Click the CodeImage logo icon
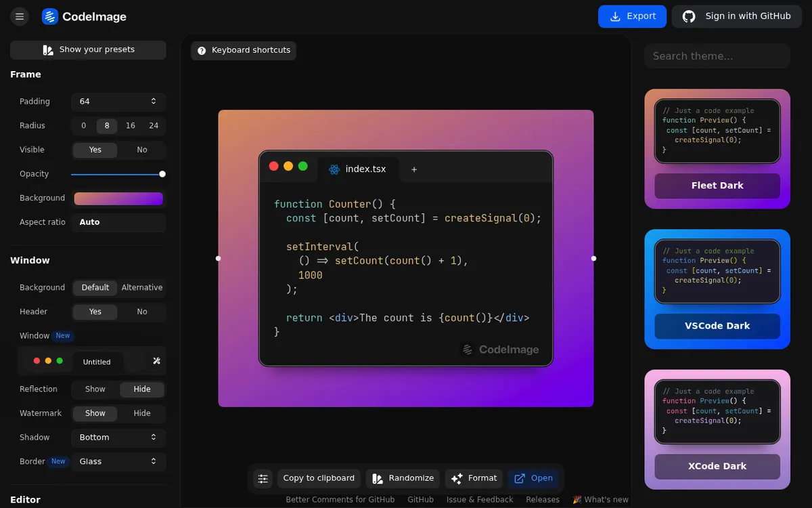This screenshot has height=508, width=812. click(x=50, y=16)
